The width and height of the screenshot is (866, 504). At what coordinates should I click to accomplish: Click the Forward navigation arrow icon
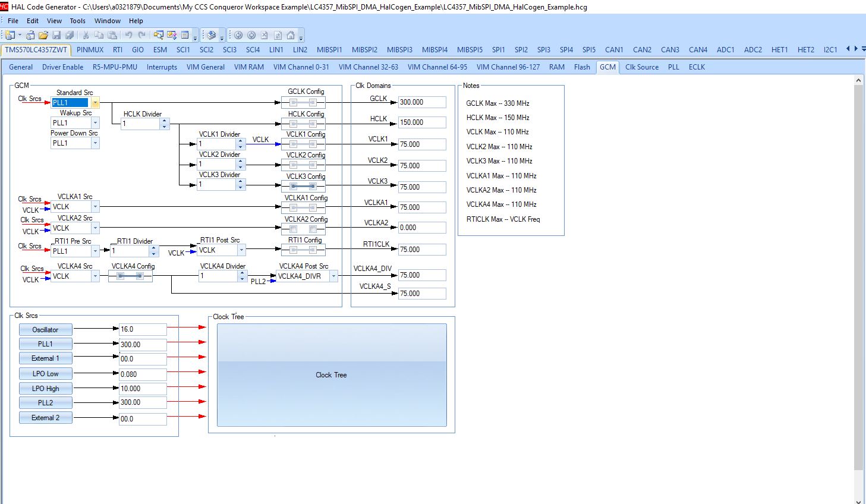tap(251, 35)
